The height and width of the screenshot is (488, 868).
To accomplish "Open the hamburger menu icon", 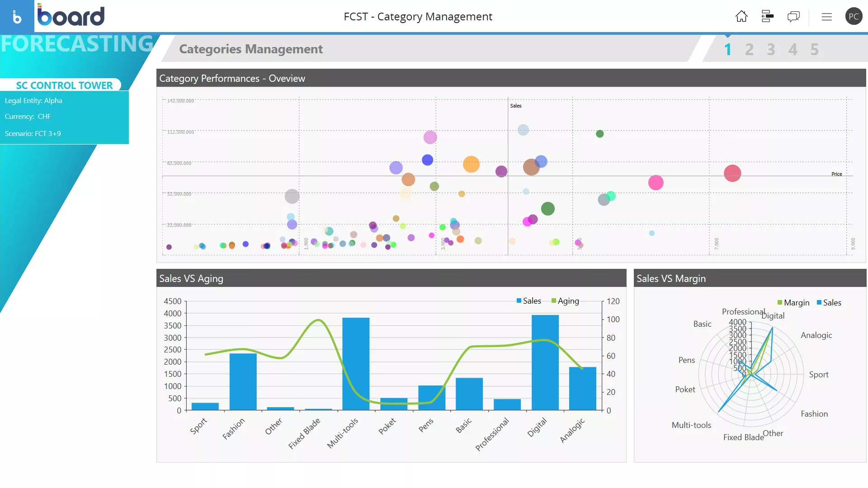I will 826,17.
